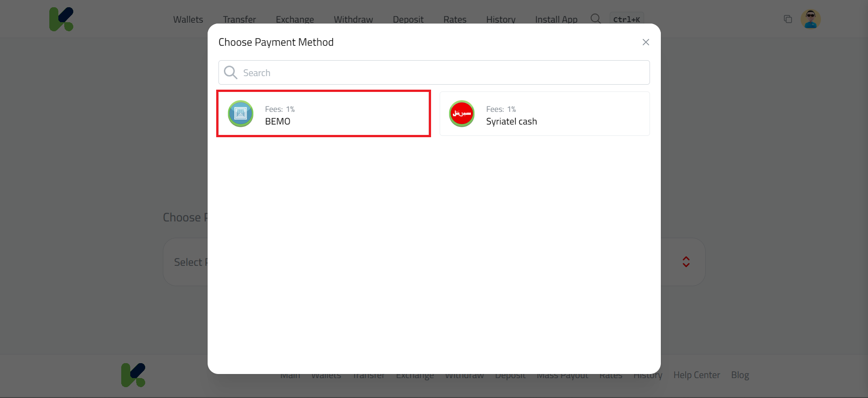Go to Transfer in top navigation

(239, 19)
